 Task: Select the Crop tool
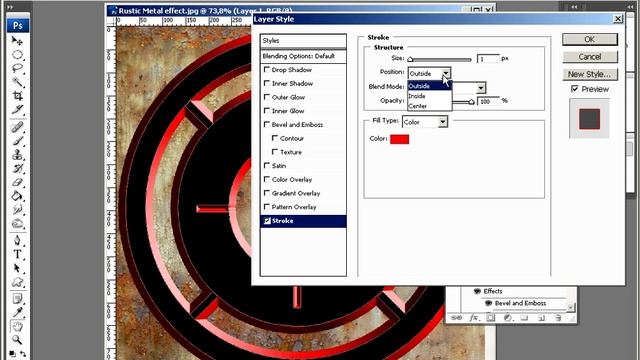point(17,96)
